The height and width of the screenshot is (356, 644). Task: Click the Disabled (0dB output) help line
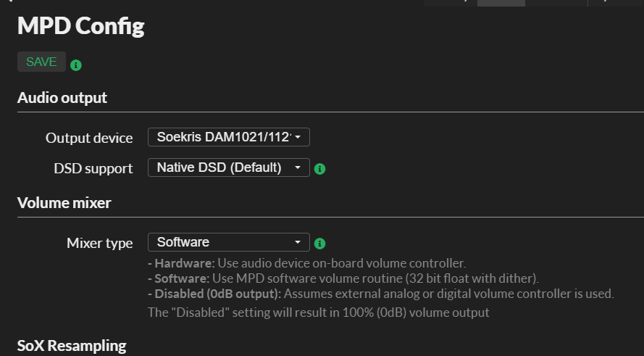point(381,294)
